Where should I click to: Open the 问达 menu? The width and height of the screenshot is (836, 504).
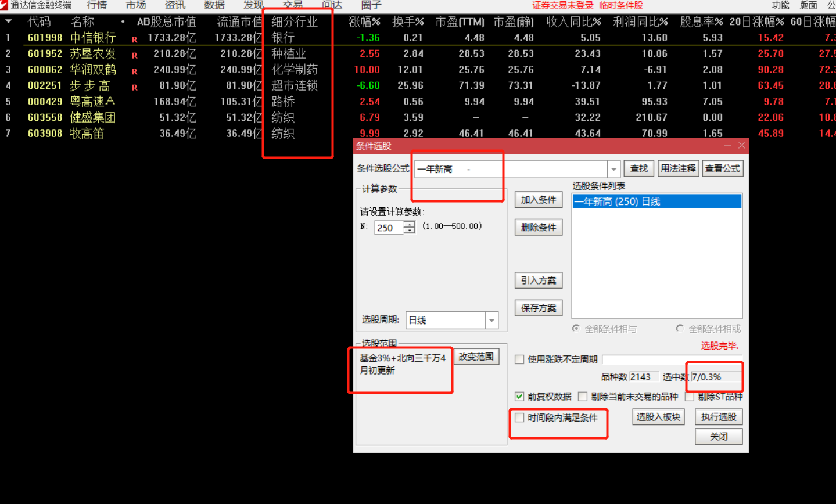click(332, 5)
